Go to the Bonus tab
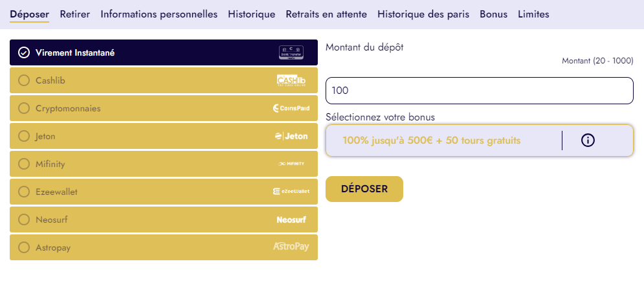 493,14
